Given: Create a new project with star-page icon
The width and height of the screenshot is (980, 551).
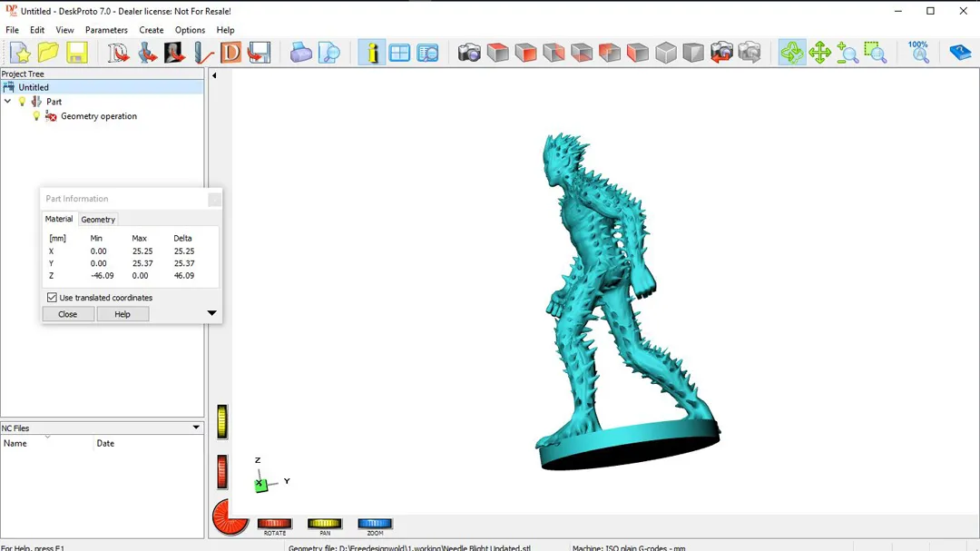Looking at the screenshot, I should [20, 54].
